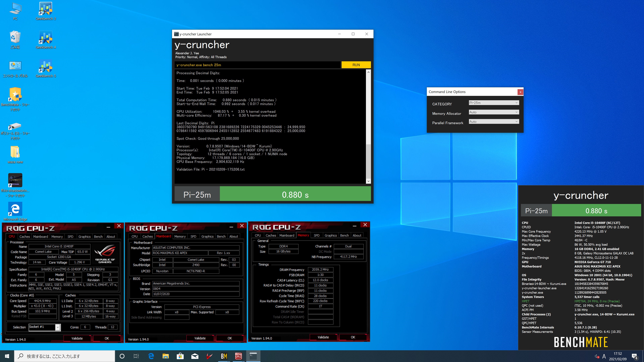Switch to y-cruncher console on the taskbar
644x362 pixels.
coord(253,356)
